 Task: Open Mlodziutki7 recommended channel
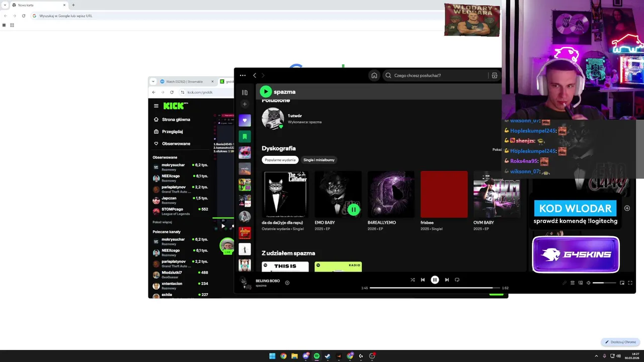[180, 275]
